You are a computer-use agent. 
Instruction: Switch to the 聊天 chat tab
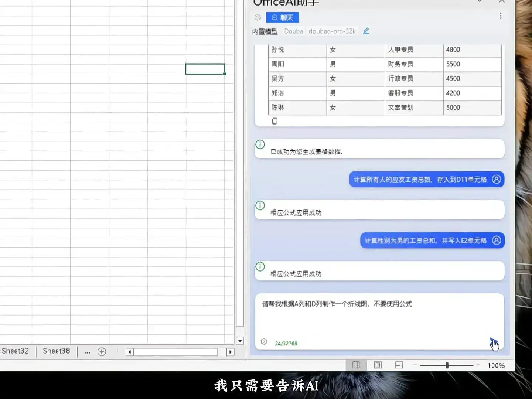[282, 17]
